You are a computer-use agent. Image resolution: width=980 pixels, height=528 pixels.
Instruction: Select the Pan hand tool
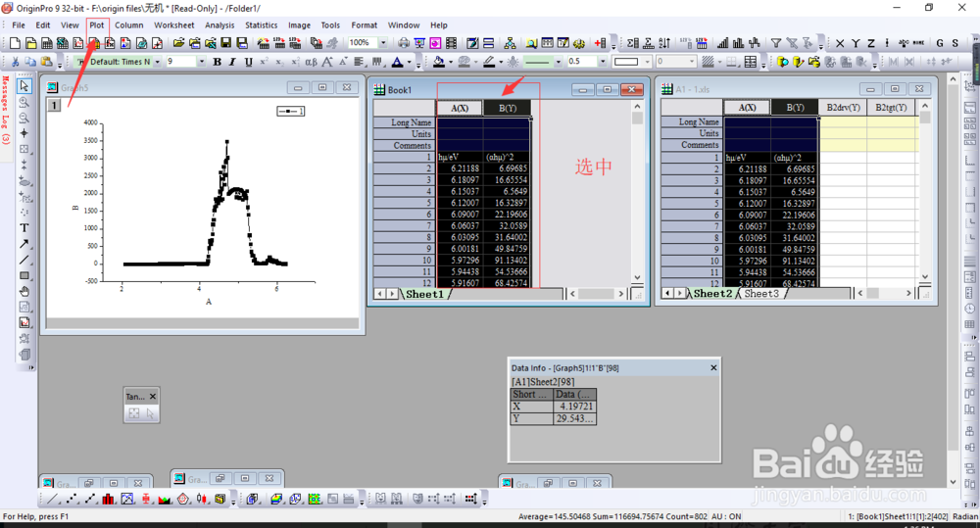[x=24, y=291]
